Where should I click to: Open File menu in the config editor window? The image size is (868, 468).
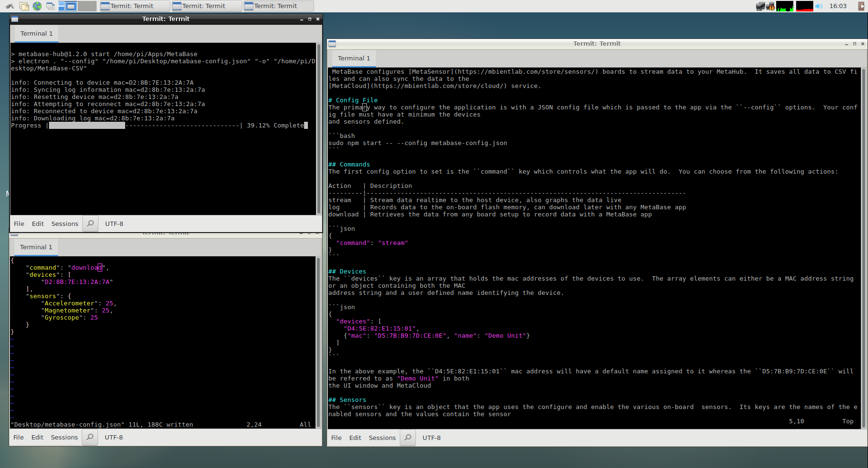point(19,437)
